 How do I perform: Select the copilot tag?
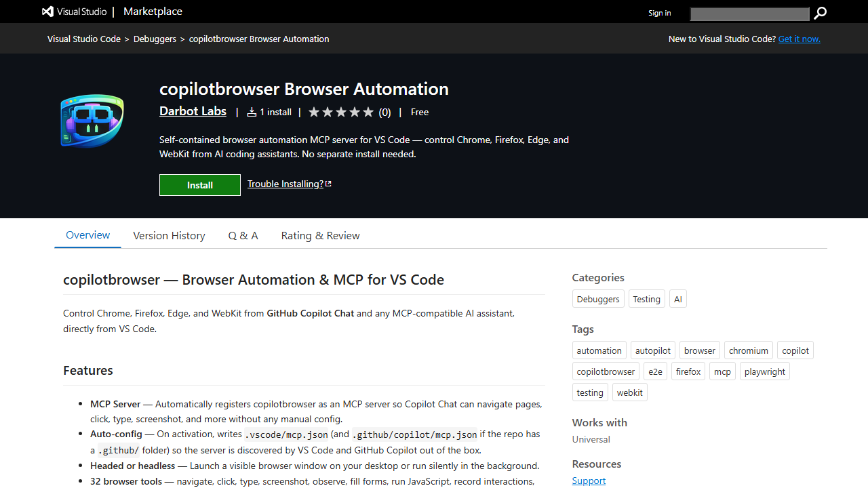point(795,350)
